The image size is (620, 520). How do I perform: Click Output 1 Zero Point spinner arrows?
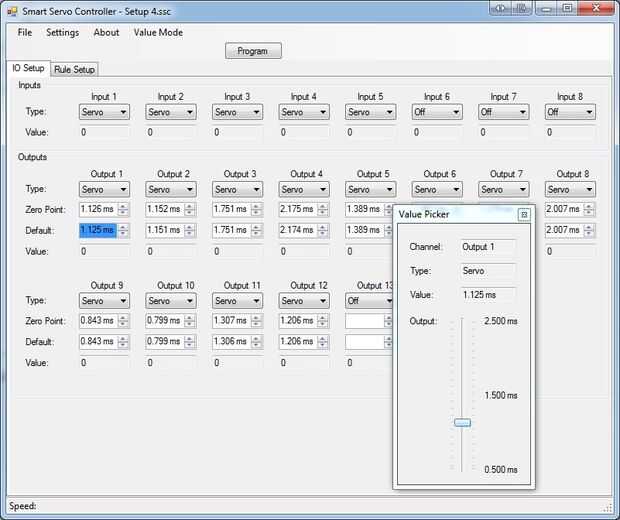[123, 209]
